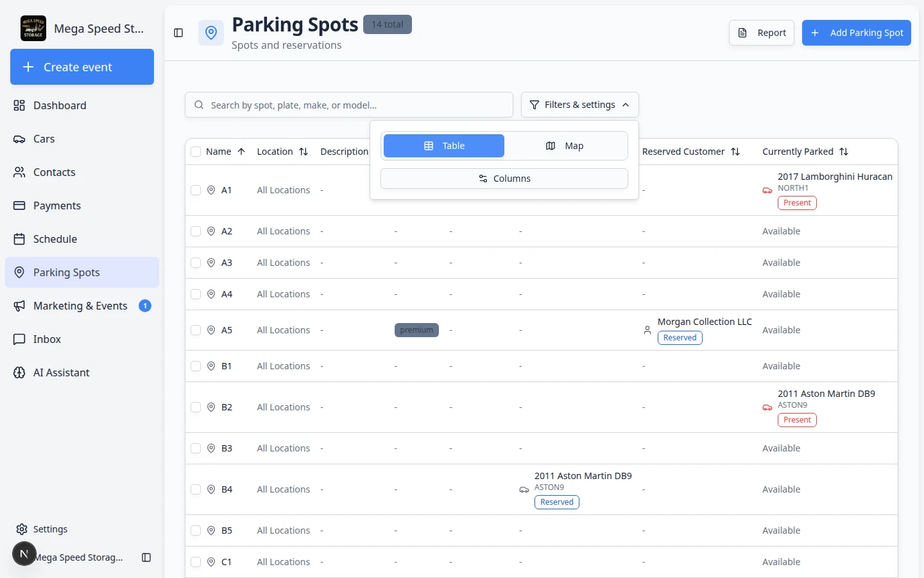Collapse sidebar using bottom panel icon
Screen dimensions: 924x578
tap(146, 557)
